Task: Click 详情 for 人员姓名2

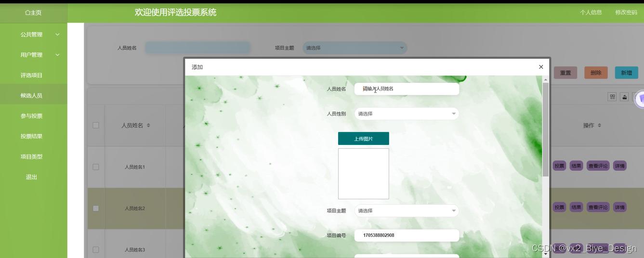Action: click(620, 207)
